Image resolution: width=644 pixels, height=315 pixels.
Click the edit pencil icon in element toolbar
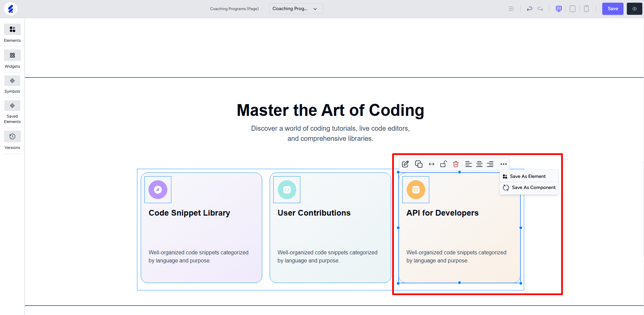click(405, 164)
